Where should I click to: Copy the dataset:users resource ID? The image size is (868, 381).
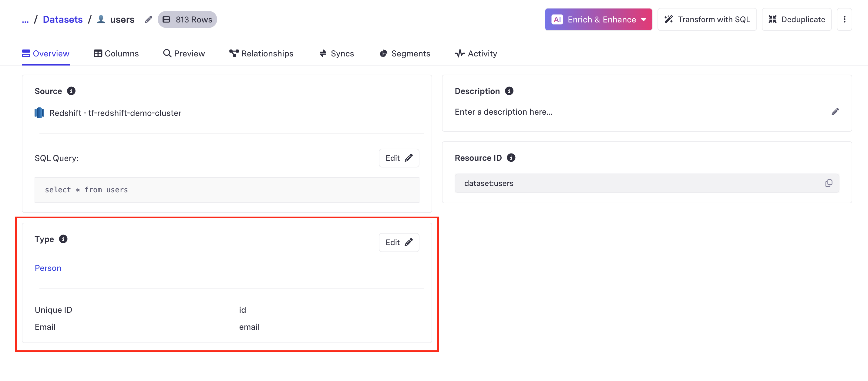[x=829, y=183]
